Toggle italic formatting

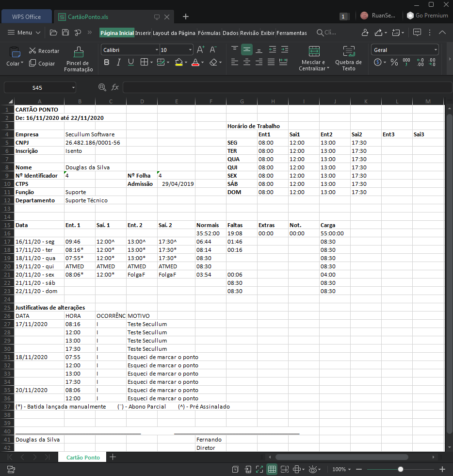119,62
